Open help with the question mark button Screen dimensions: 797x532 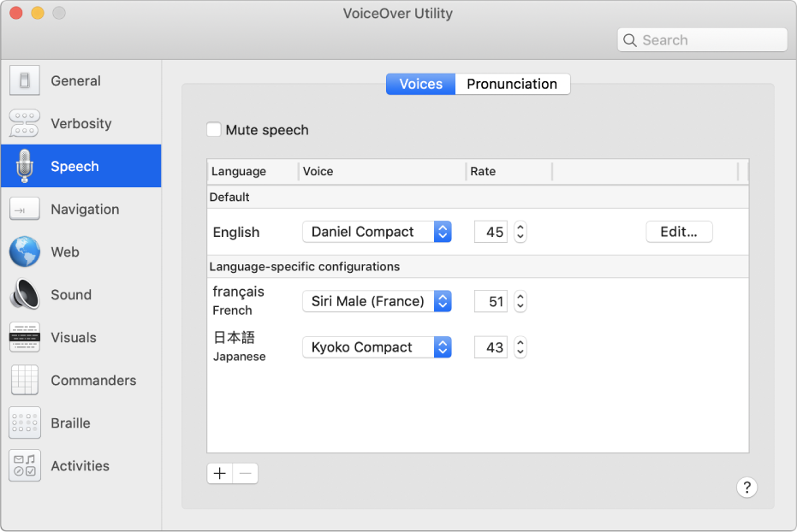click(x=747, y=488)
